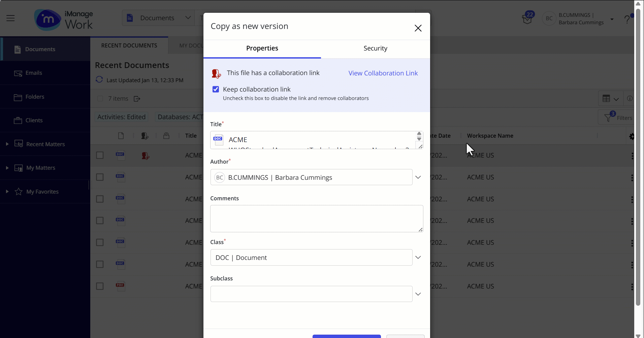Click inside the Comments text area
Viewport: 644px width, 338px height.
[316, 218]
